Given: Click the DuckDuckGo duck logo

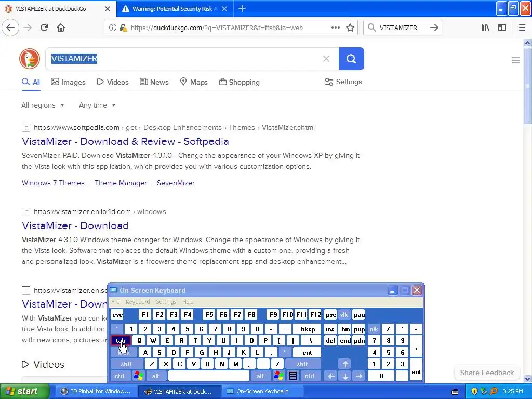Looking at the screenshot, I should pos(30,59).
